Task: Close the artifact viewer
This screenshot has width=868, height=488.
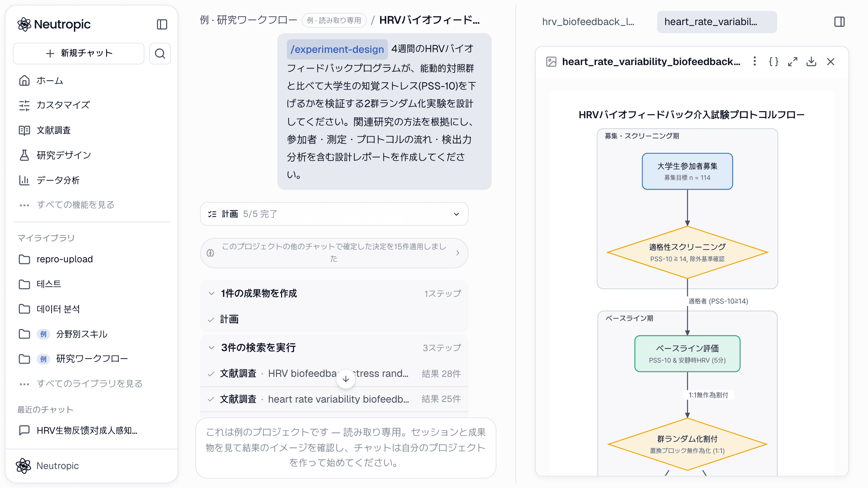Action: [x=831, y=62]
